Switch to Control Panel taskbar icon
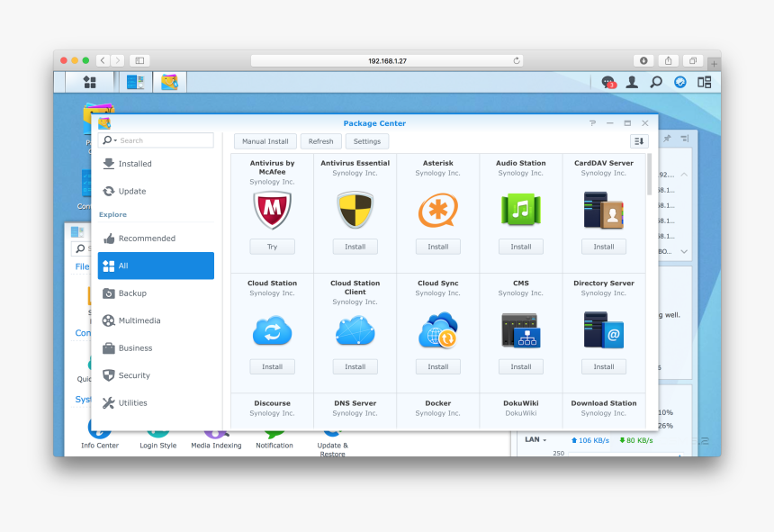The width and height of the screenshot is (774, 532). (x=135, y=82)
